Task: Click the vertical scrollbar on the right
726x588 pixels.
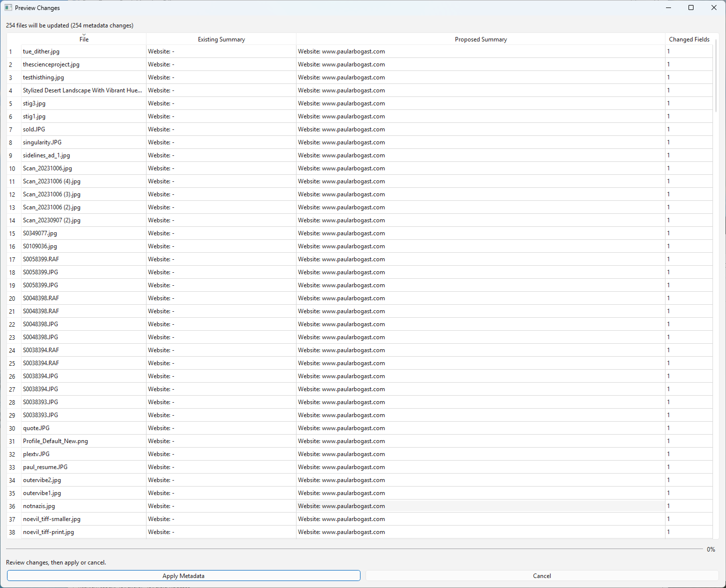Action: 715,75
